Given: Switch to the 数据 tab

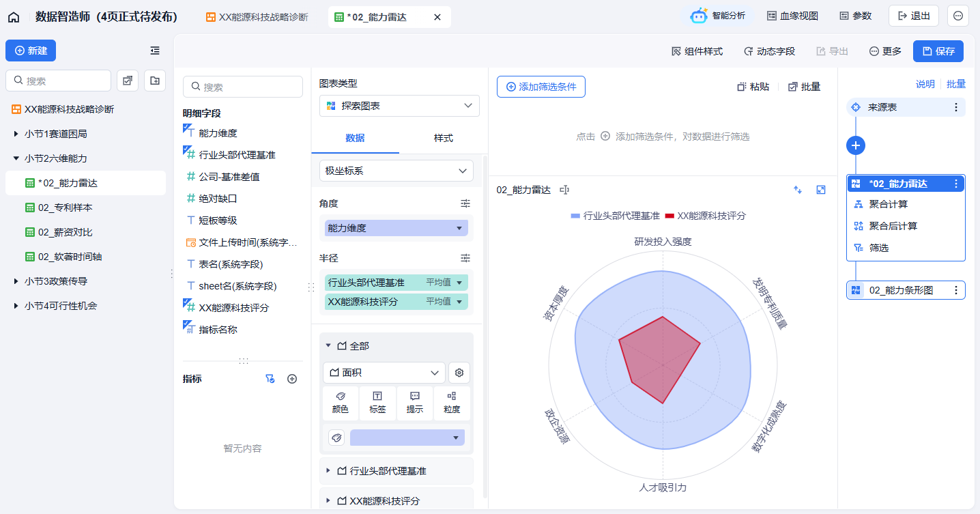Looking at the screenshot, I should point(355,138).
